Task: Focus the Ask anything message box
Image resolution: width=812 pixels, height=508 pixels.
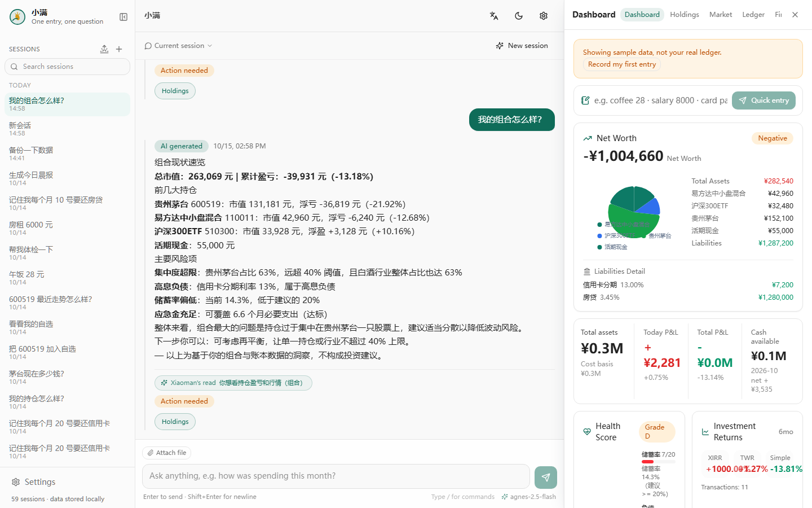Action: [336, 476]
